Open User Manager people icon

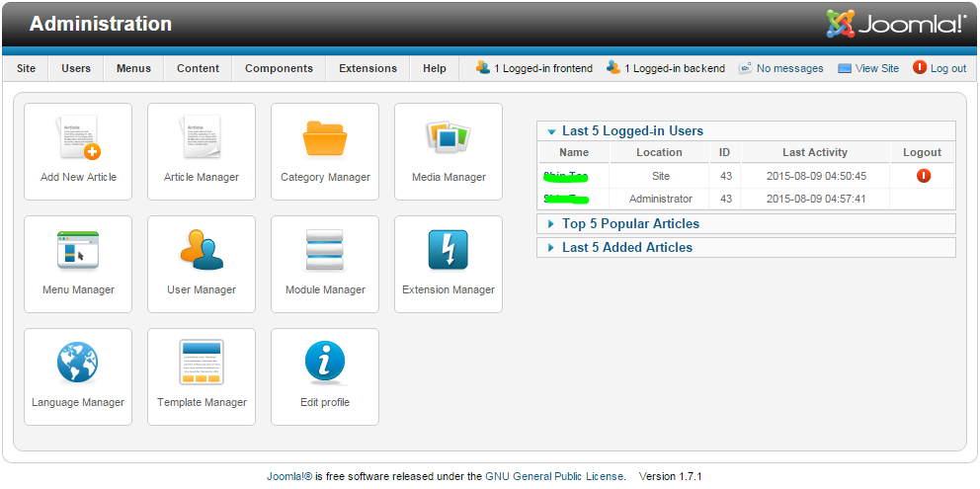click(x=202, y=250)
